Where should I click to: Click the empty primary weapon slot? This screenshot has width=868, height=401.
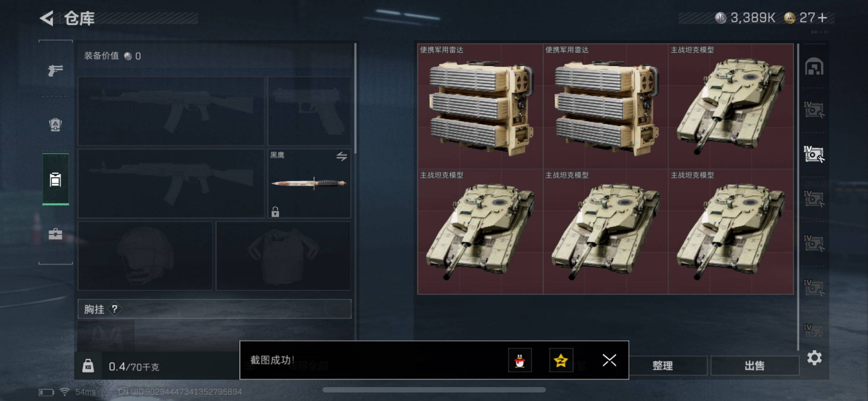171,111
